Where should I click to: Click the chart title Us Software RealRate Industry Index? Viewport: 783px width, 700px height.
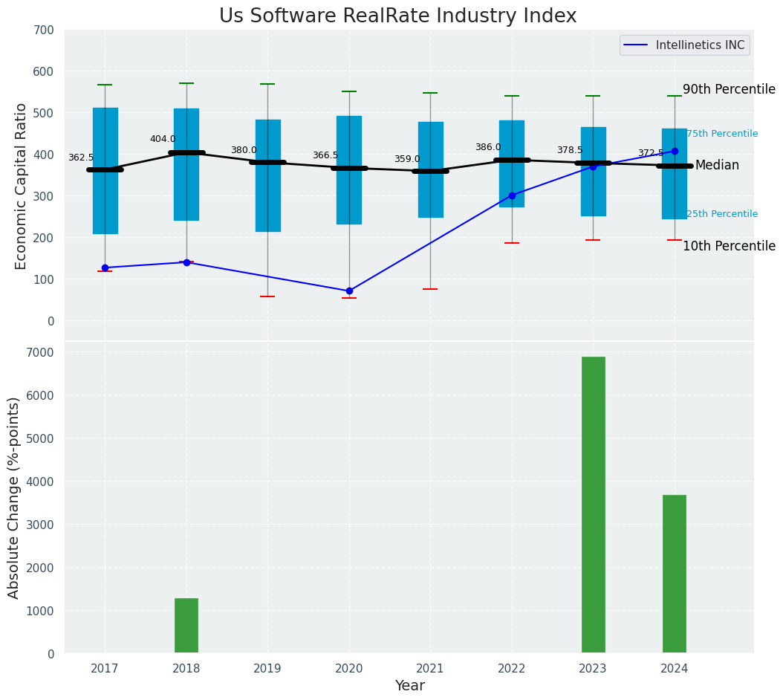coord(397,16)
